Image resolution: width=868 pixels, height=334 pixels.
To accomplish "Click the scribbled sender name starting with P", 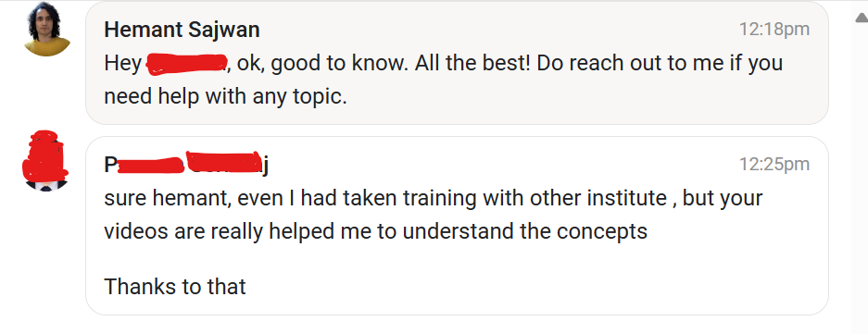I will point(186,164).
